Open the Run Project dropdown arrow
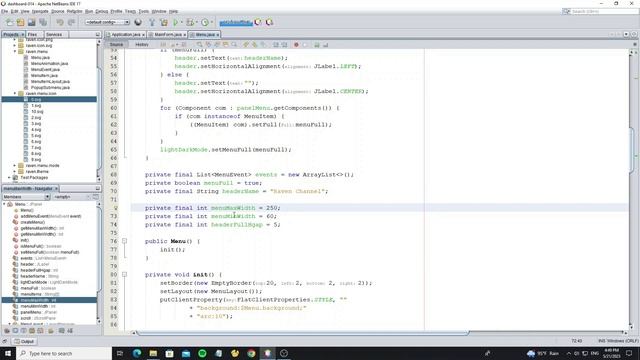Screen dimensions: 640x360 [182, 22]
